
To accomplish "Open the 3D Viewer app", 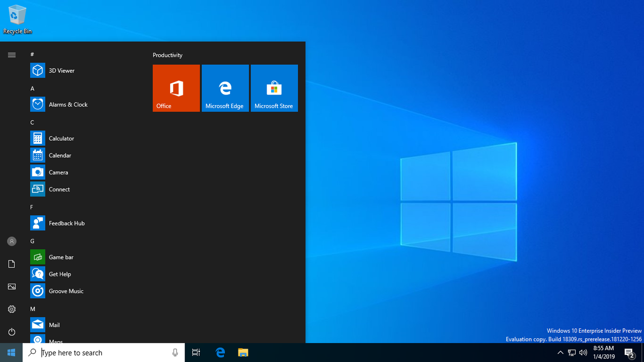I will click(86, 70).
